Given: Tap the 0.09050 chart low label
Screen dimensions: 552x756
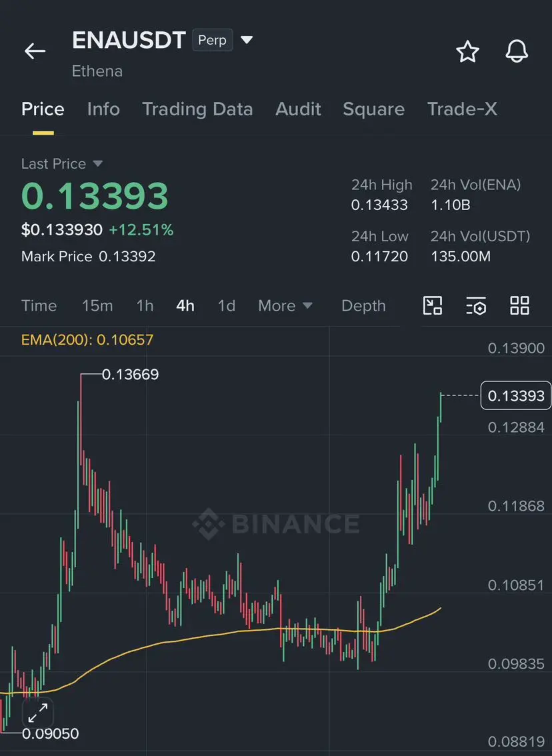Looking at the screenshot, I should point(51,734).
